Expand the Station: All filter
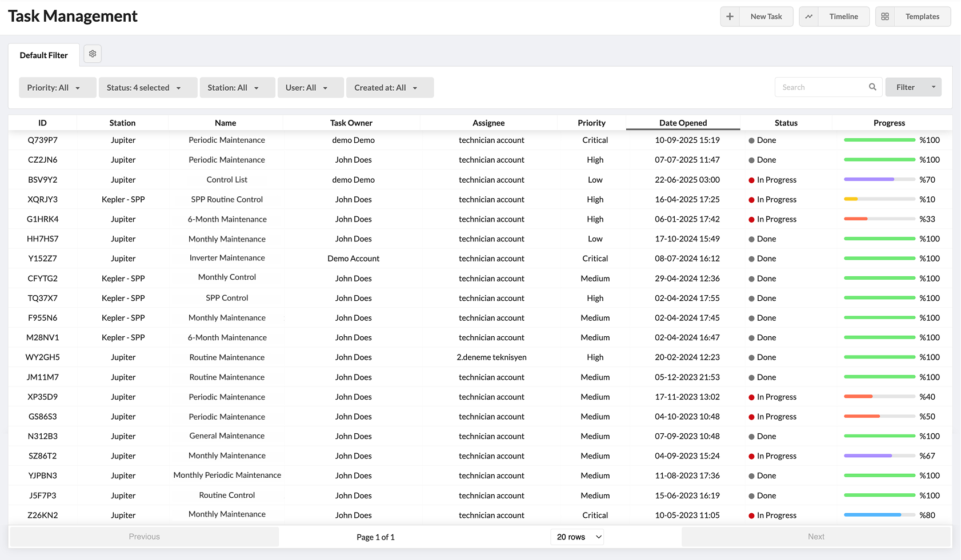This screenshot has width=961, height=560. pyautogui.click(x=237, y=88)
